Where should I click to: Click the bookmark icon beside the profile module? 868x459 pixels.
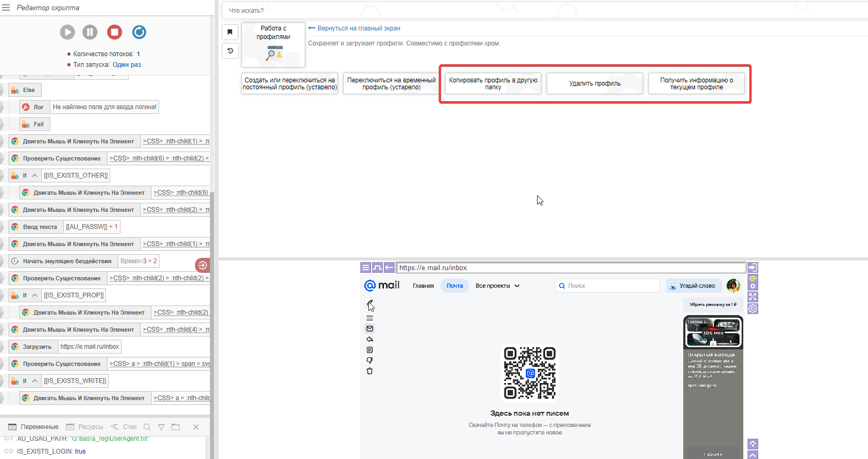point(230,32)
